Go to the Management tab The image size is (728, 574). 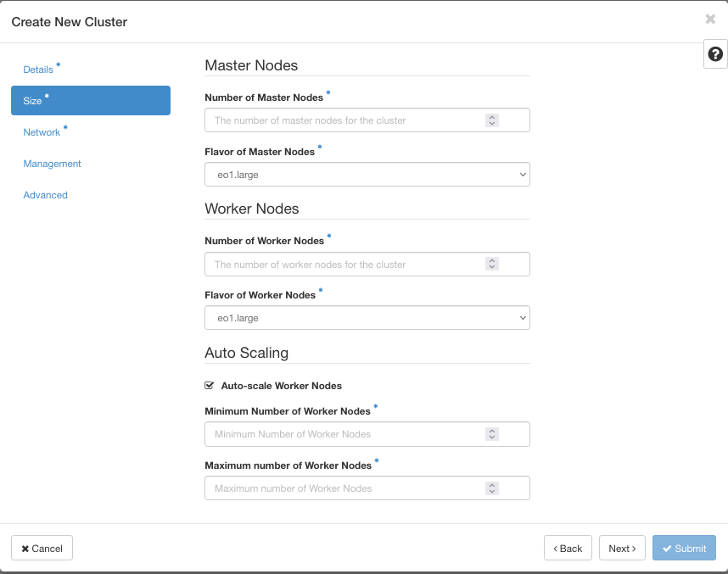[52, 164]
